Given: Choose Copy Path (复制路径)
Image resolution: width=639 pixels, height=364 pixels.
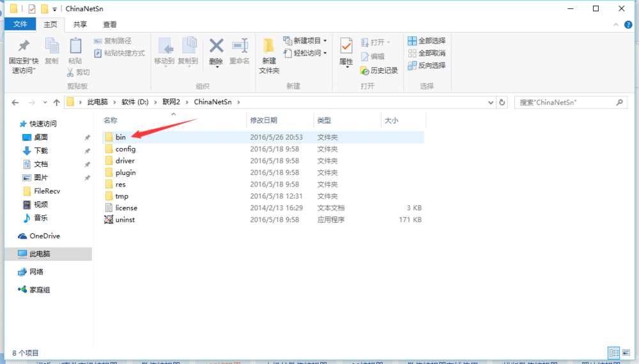Looking at the screenshot, I should coord(113,41).
